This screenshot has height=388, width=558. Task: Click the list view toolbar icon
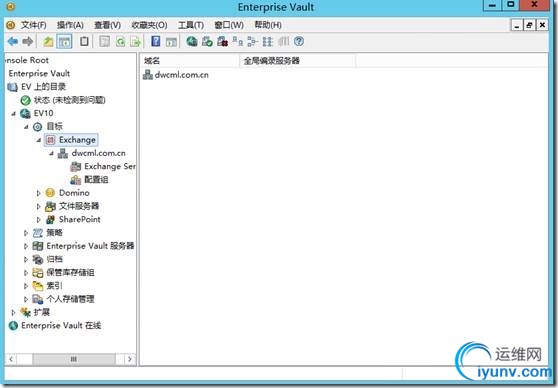pyautogui.click(x=267, y=42)
